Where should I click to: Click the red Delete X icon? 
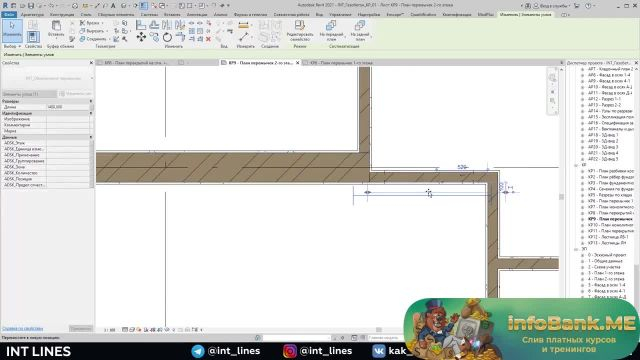tap(208, 39)
